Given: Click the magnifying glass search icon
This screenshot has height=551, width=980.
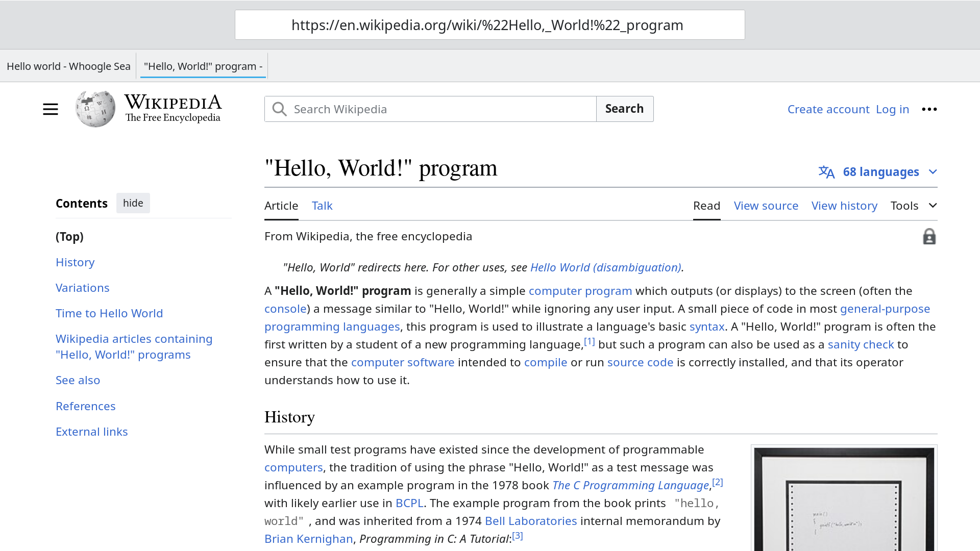Looking at the screenshot, I should pos(279,109).
